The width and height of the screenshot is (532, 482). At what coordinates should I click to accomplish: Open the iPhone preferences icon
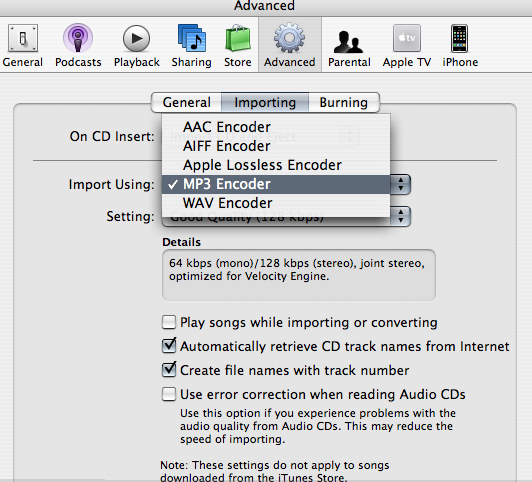(x=459, y=38)
